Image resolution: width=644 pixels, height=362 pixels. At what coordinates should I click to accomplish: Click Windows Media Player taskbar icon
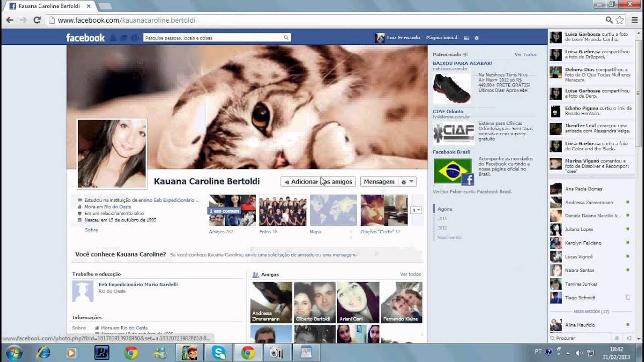[71, 353]
